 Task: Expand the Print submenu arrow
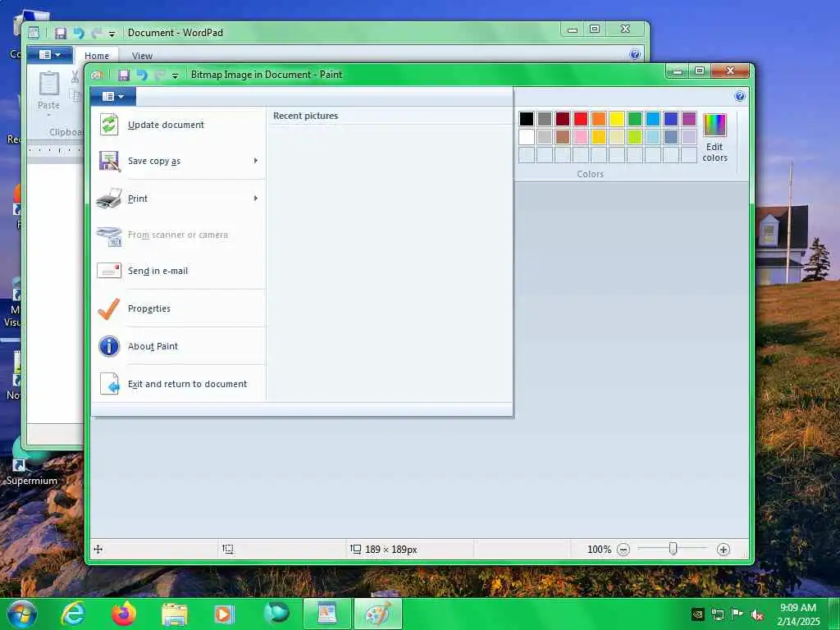[x=256, y=199]
